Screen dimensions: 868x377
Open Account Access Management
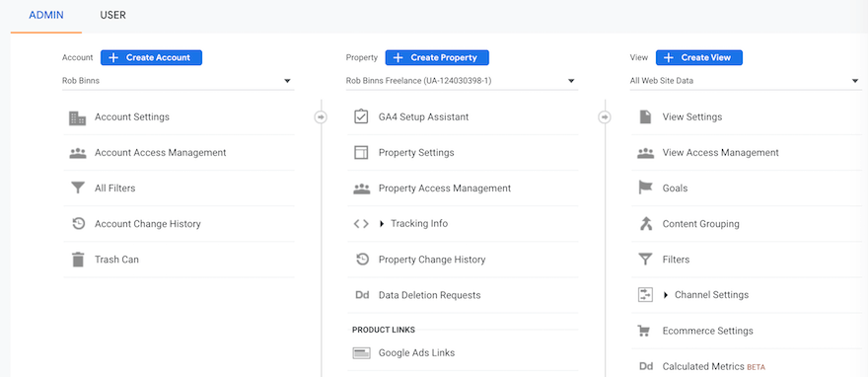click(x=161, y=153)
